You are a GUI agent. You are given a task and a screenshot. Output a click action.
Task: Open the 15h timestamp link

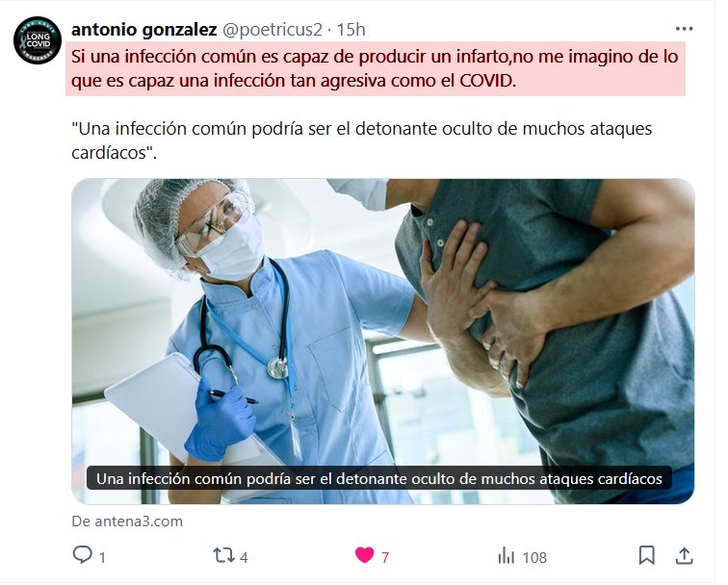click(x=351, y=30)
